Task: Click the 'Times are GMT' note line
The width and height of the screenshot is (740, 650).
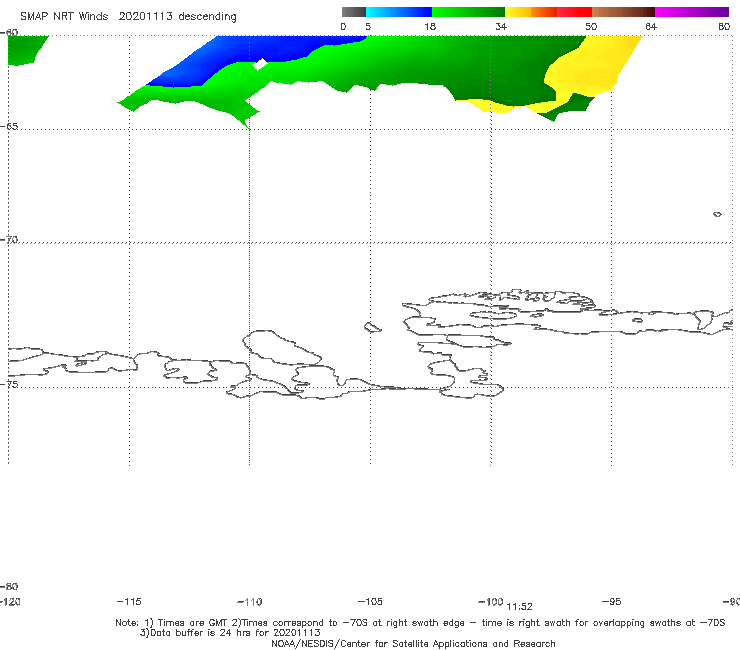Action: point(420,623)
